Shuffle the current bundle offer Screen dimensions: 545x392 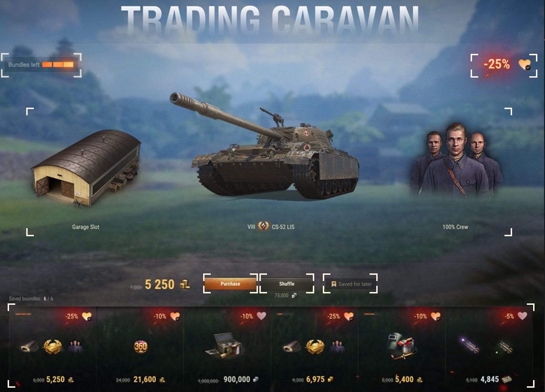coord(287,284)
